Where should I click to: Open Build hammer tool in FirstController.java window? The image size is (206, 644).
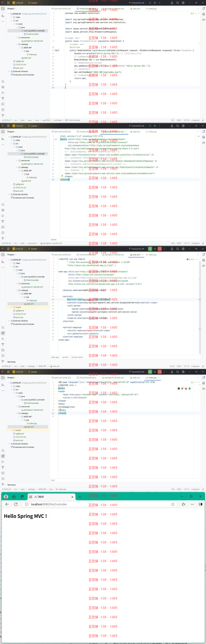(3, 98)
